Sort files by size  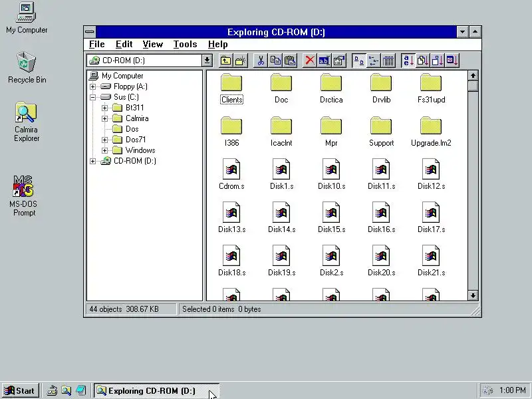point(438,61)
